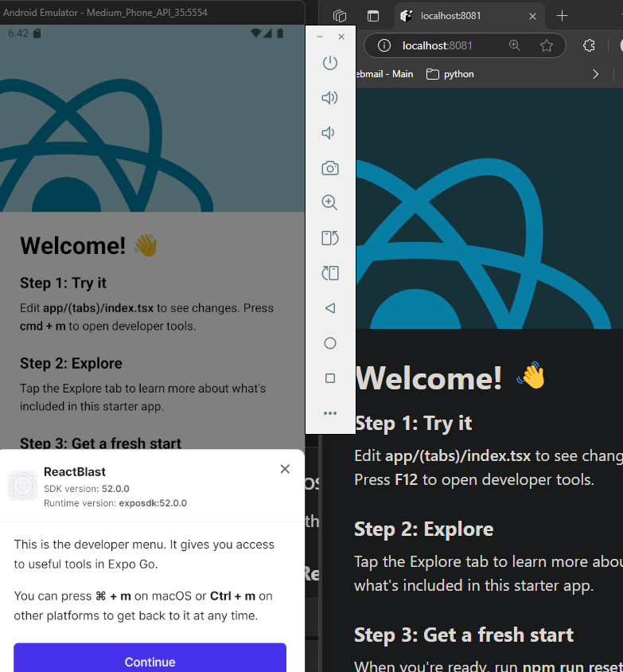Viewport: 623px width, 672px height.
Task: Open the Webmail - Main bookmark
Action: coord(384,74)
